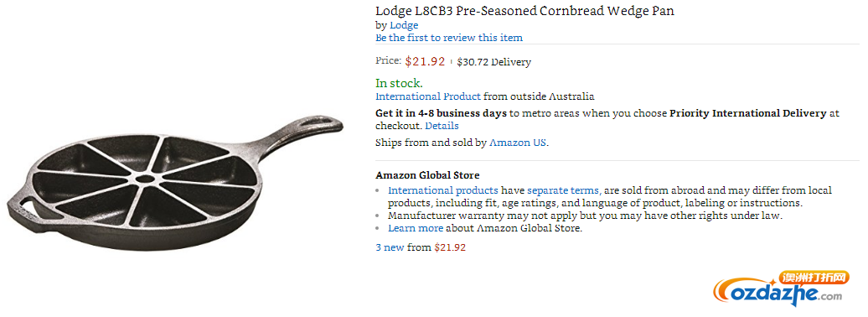Image resolution: width=868 pixels, height=317 pixels.
Task: Click the red $21.92 price next to Price label
Action: coord(425,61)
